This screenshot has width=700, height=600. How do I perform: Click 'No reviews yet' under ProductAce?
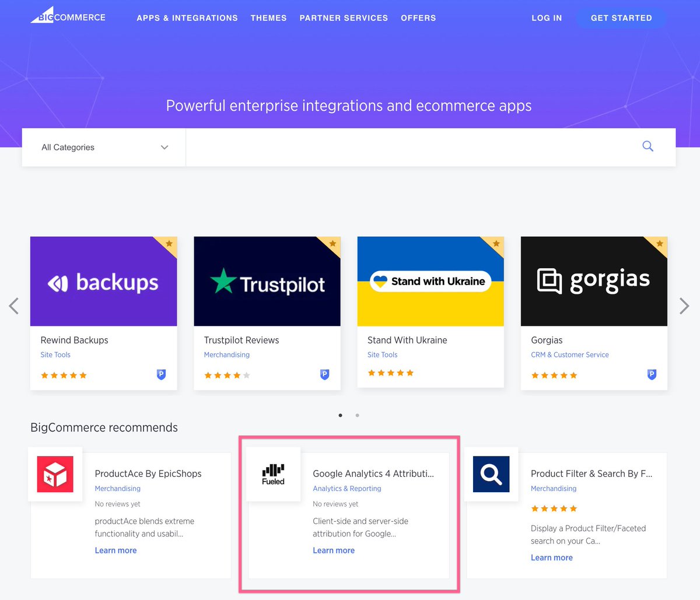(x=118, y=504)
